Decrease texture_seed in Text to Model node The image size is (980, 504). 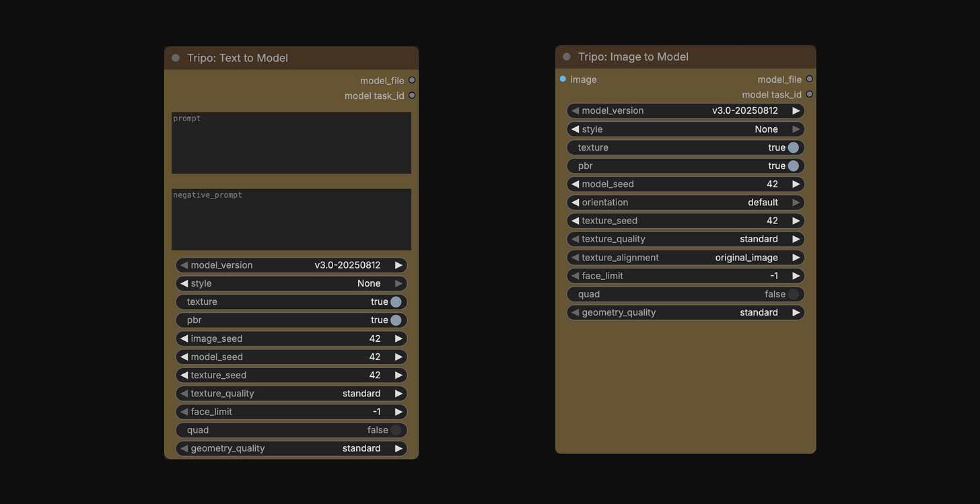(184, 375)
